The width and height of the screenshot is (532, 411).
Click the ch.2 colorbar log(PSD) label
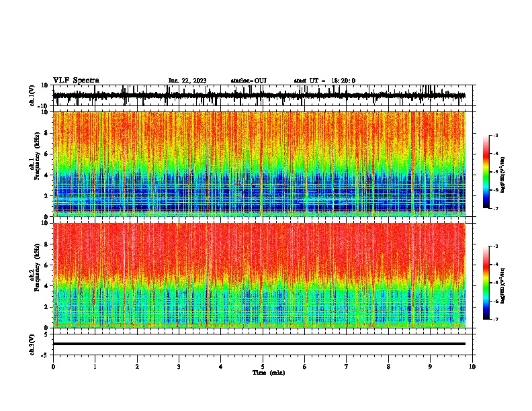502,285
